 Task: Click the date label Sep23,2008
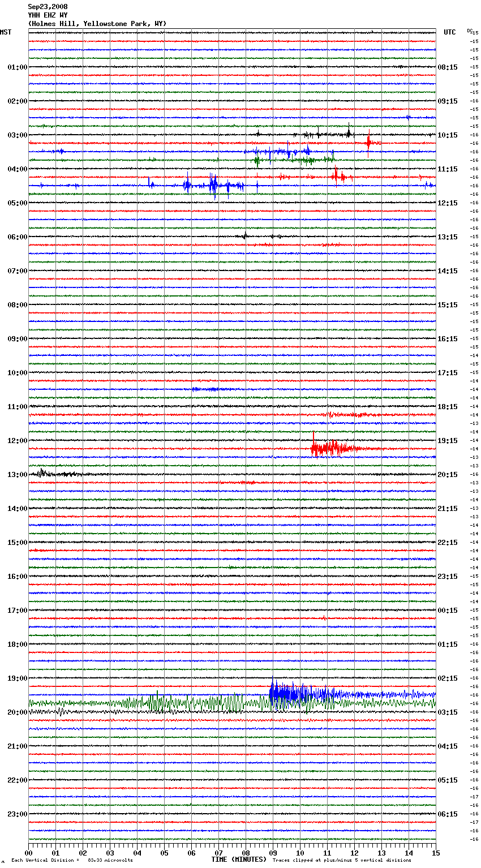[48, 7]
